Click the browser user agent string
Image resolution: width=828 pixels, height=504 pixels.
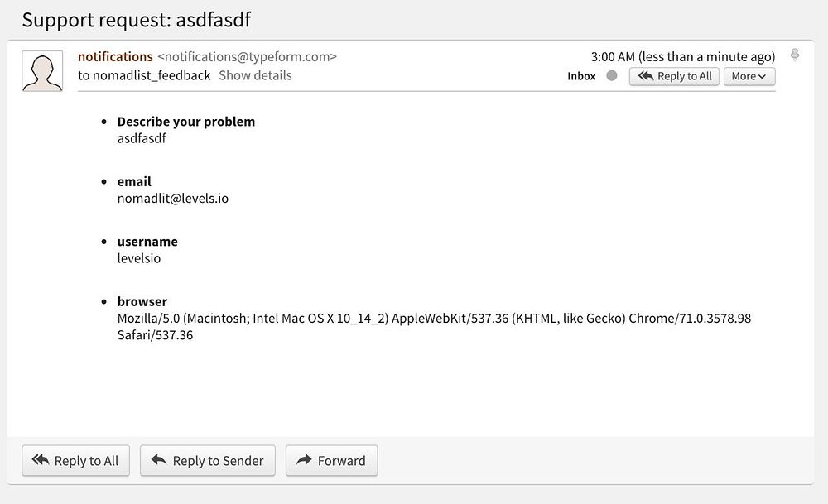click(434, 319)
